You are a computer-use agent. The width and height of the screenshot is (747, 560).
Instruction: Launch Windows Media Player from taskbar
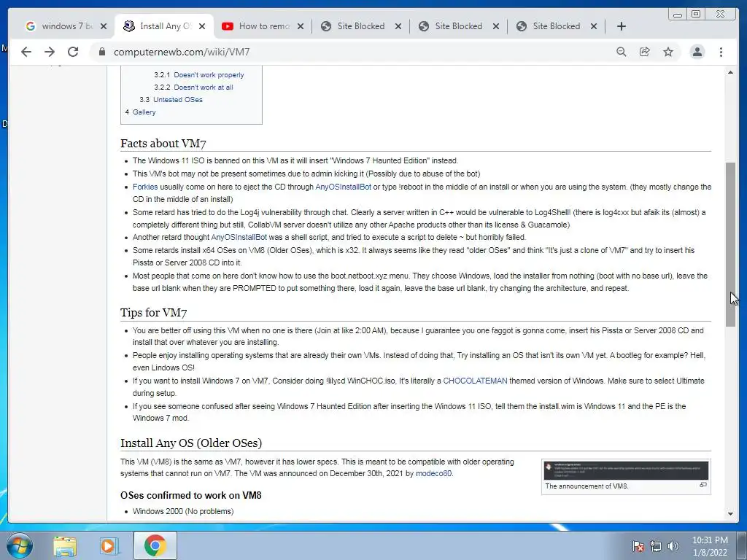(x=109, y=546)
